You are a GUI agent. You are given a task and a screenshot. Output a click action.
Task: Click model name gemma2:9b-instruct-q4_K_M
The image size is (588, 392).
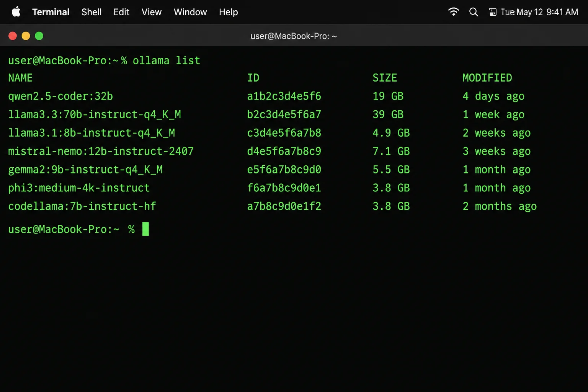[85, 170]
